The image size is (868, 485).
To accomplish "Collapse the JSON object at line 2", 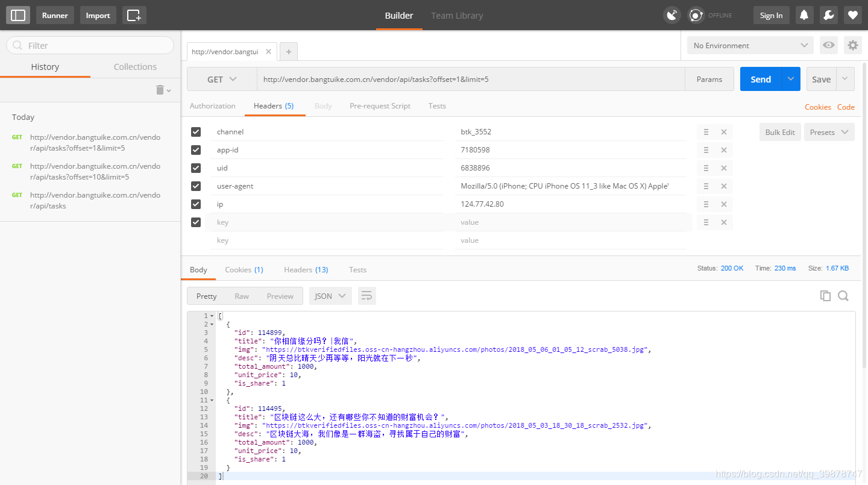I will pyautogui.click(x=212, y=324).
